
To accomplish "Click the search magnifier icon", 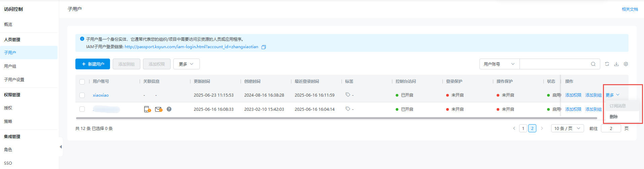I will coord(593,64).
